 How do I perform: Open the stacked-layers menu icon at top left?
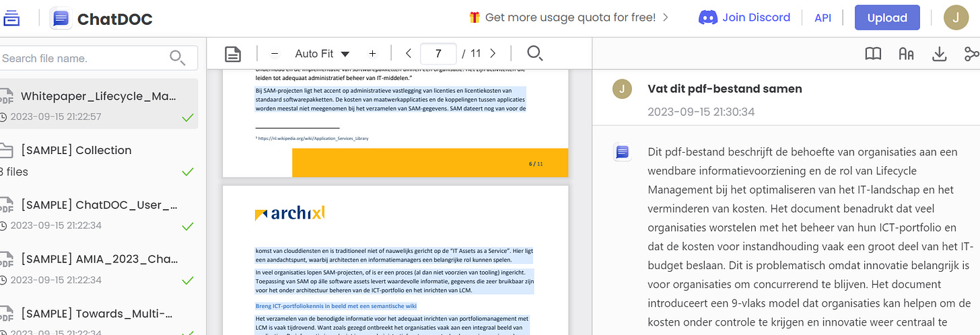11,18
